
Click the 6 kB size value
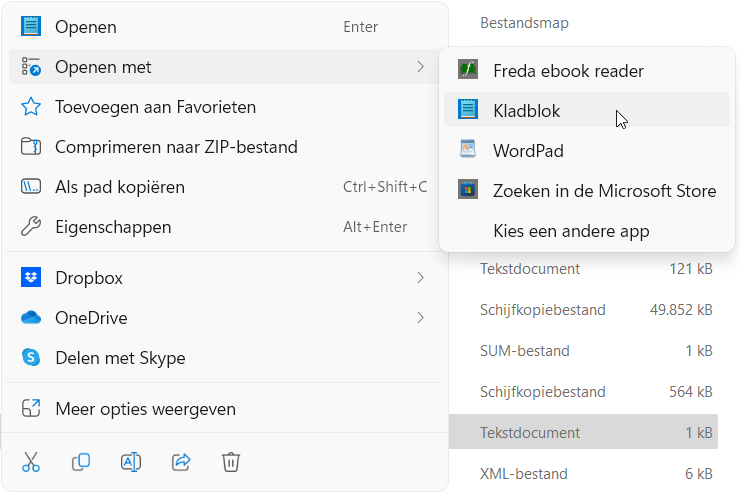(x=698, y=474)
